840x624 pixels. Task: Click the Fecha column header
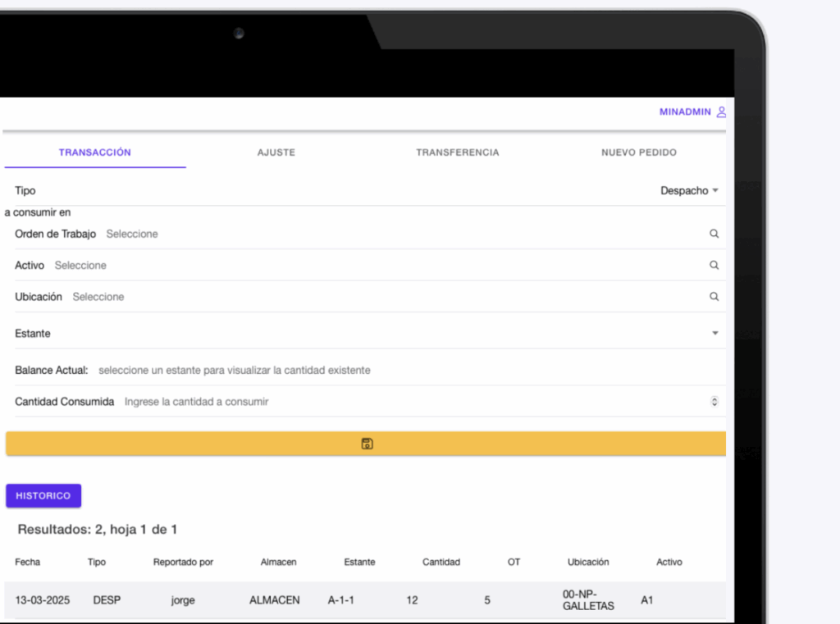pos(27,562)
